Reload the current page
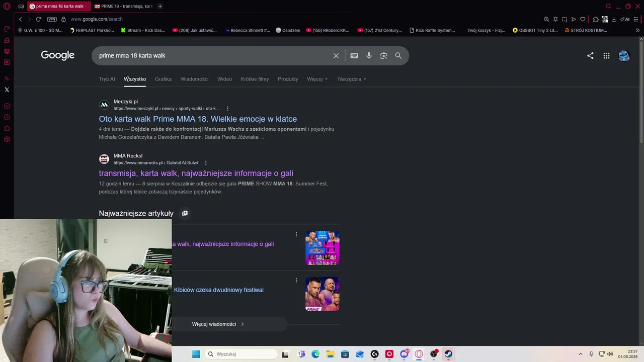644x362 pixels. tap(38, 19)
